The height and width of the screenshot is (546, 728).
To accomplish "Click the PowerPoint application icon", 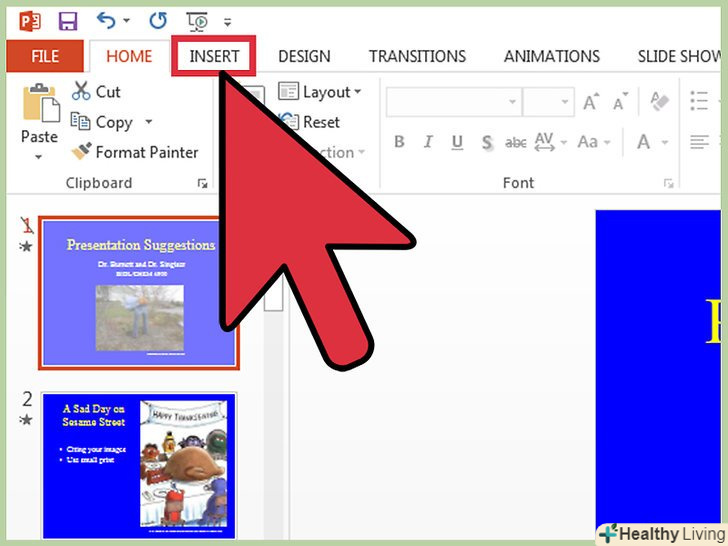I will point(30,21).
